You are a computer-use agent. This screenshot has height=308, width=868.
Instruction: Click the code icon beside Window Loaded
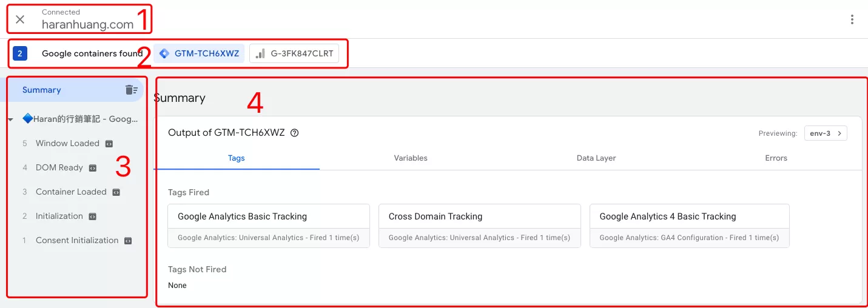[109, 144]
